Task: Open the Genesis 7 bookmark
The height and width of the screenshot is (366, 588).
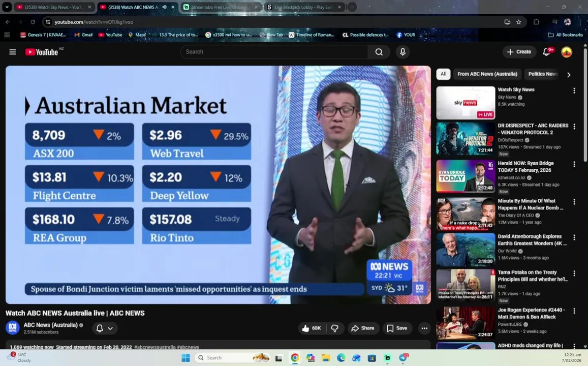Action: pyautogui.click(x=43, y=35)
